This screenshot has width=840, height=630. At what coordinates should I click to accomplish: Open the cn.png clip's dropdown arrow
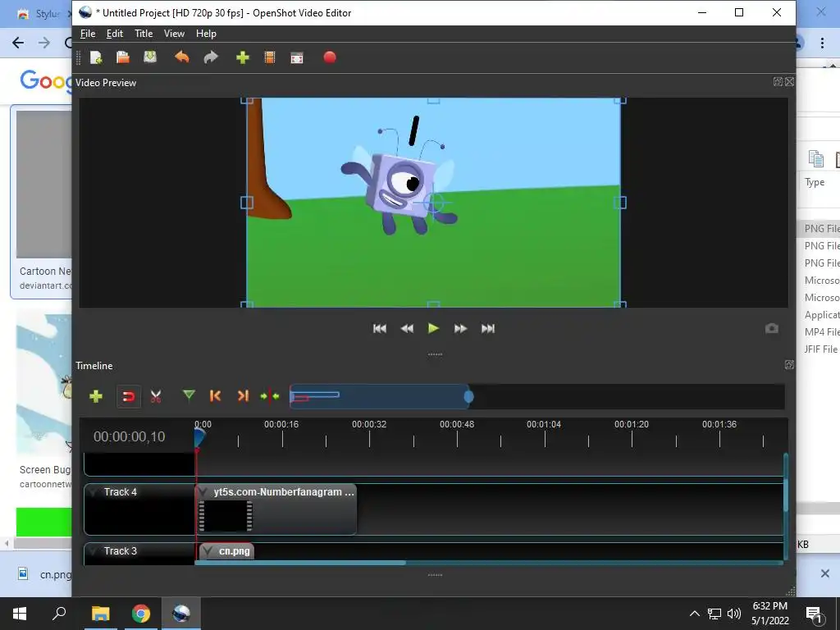[x=208, y=550]
